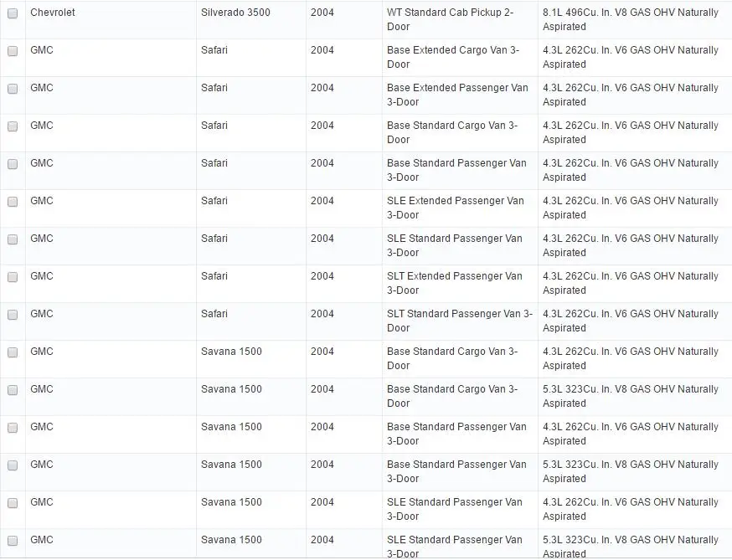Screen dimensions: 732x560
Task: Click 'SLT Standard Passenger Van 3-Door' trim text
Action: pyautogui.click(x=459, y=321)
